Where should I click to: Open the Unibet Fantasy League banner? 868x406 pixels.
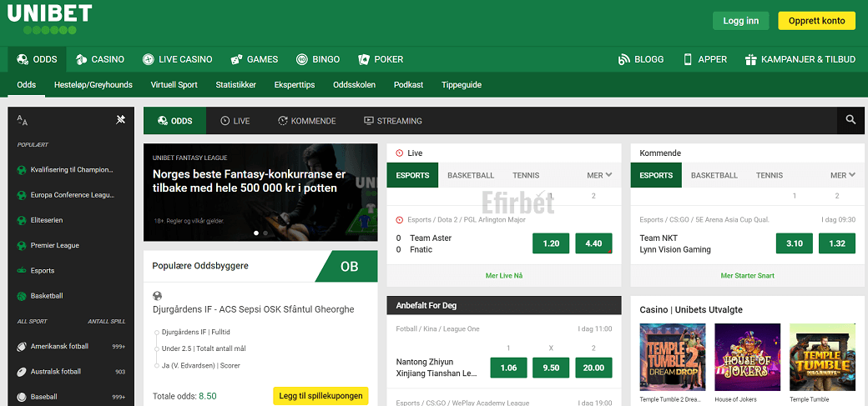tap(260, 192)
